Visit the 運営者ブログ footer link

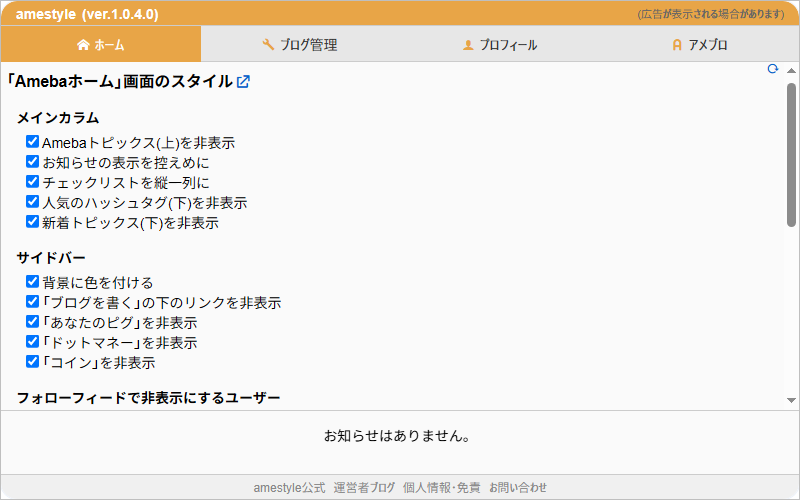click(364, 488)
